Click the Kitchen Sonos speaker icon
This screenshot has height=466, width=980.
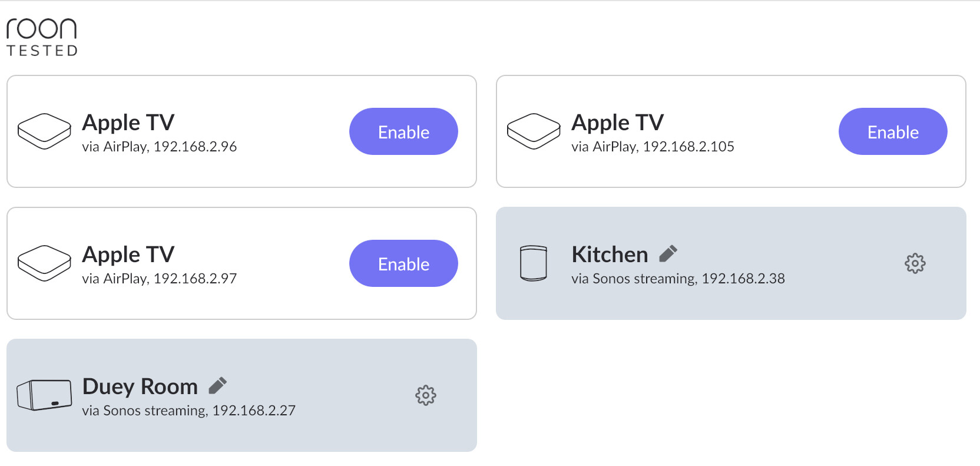pyautogui.click(x=534, y=263)
